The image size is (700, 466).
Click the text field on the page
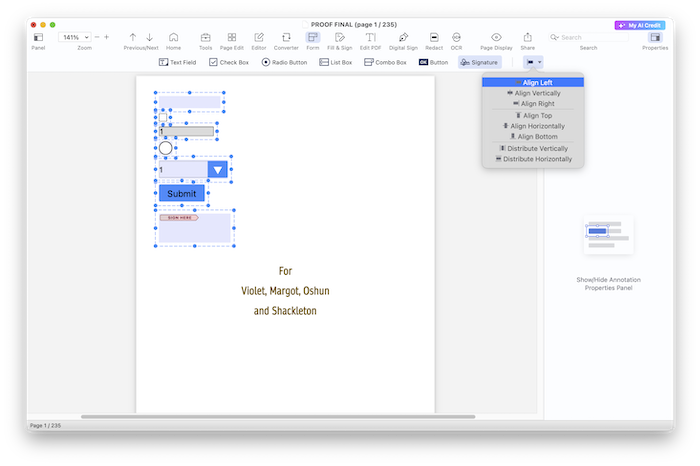[x=190, y=102]
